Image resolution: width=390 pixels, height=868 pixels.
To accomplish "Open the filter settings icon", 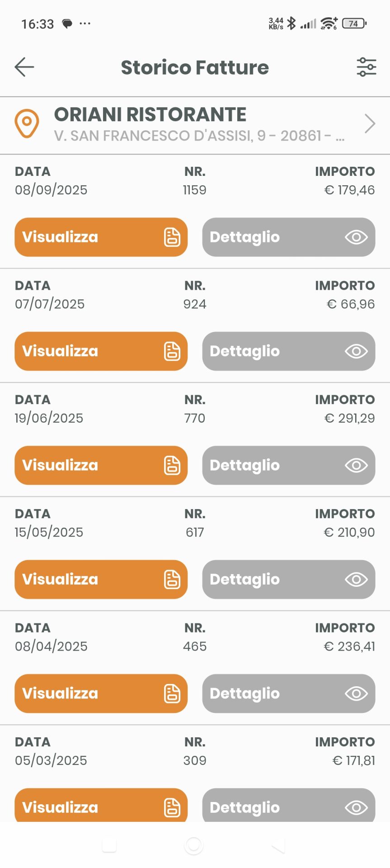I will tap(366, 67).
